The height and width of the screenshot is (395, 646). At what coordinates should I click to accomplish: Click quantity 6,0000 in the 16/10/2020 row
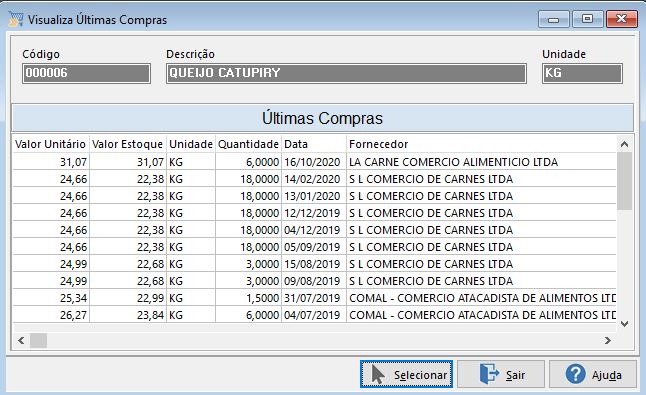point(263,162)
